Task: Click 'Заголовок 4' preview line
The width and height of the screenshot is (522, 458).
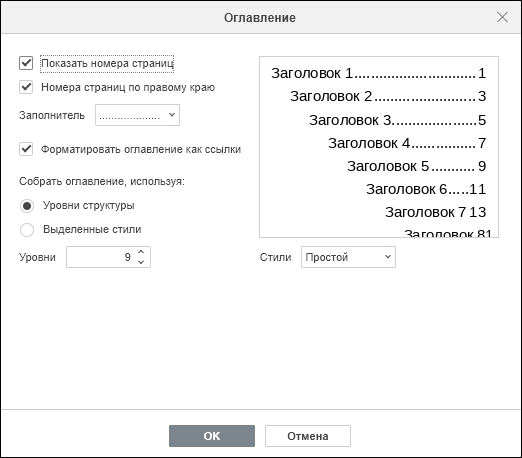Action: pos(407,143)
